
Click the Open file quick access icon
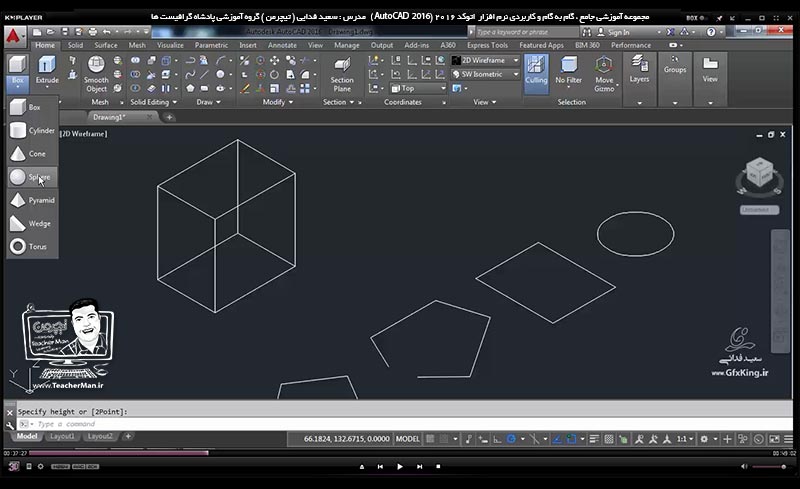(51, 32)
